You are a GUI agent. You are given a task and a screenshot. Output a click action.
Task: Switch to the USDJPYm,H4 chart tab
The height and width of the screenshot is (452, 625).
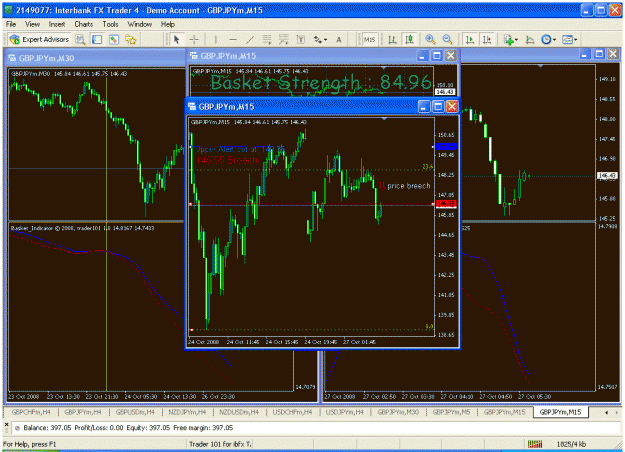(345, 412)
